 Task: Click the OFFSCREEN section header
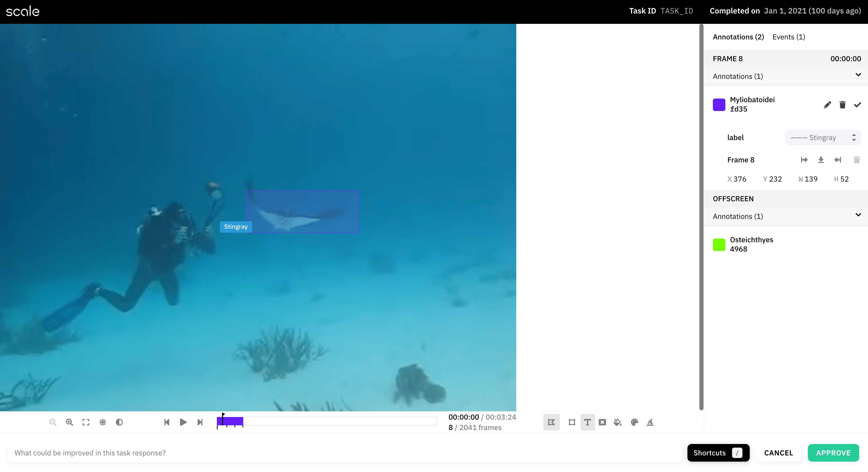click(787, 199)
